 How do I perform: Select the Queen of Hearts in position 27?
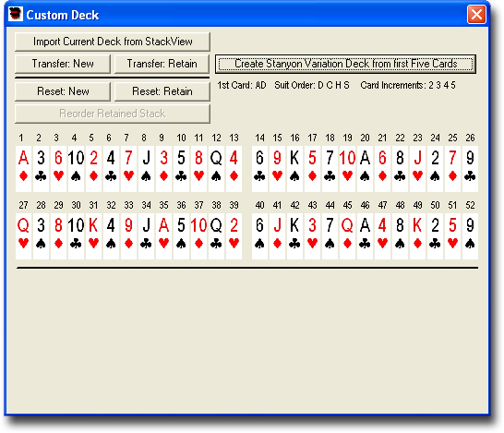[23, 236]
